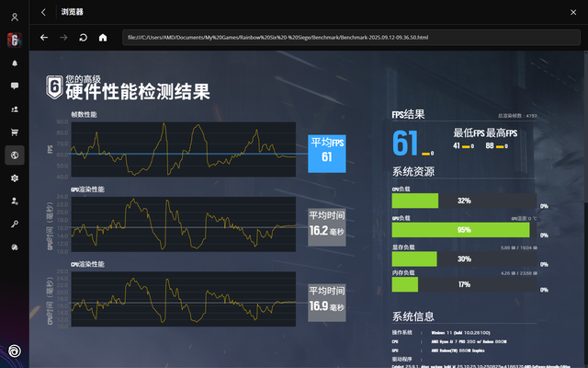Click the 最高FPS label
The image size is (588, 368).
pyautogui.click(x=502, y=132)
